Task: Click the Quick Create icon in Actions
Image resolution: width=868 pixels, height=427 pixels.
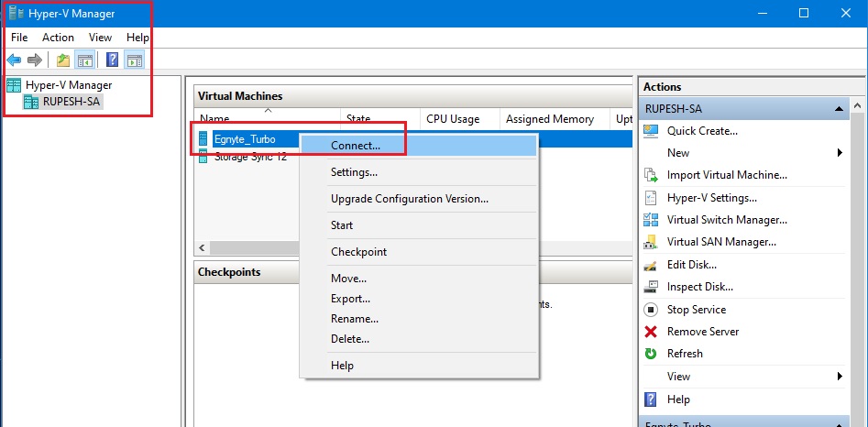Action: point(651,131)
